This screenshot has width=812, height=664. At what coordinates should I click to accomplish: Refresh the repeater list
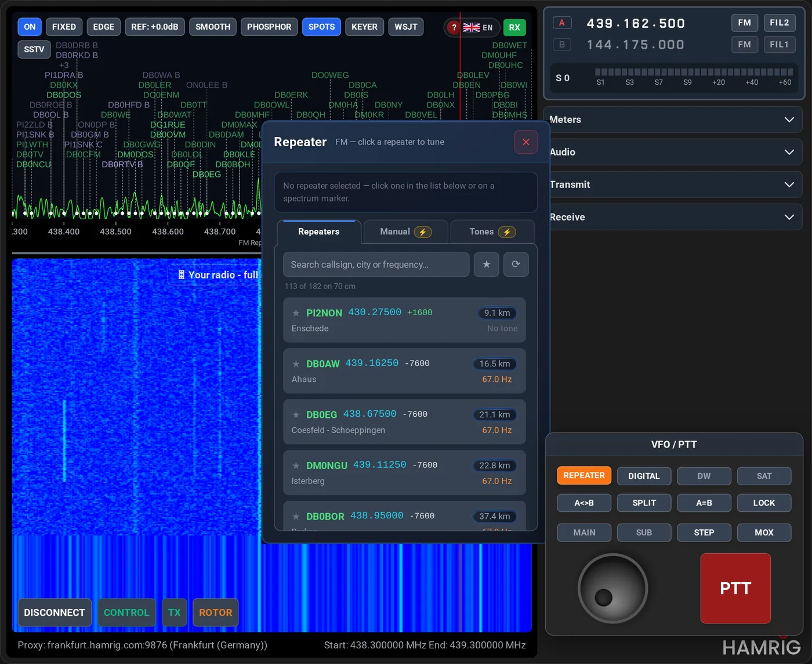pyautogui.click(x=516, y=265)
